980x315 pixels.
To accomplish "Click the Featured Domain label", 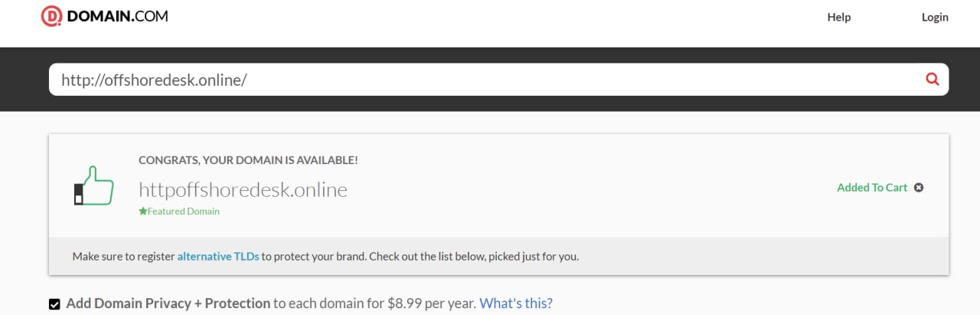I will tap(183, 212).
